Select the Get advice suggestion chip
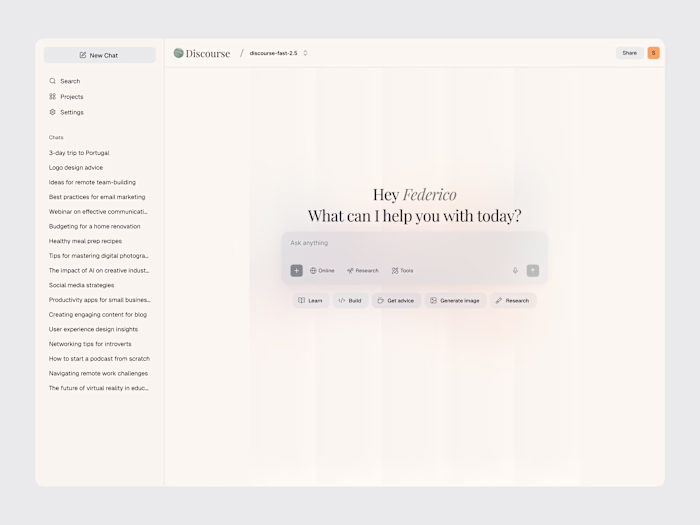700x525 pixels. point(396,300)
